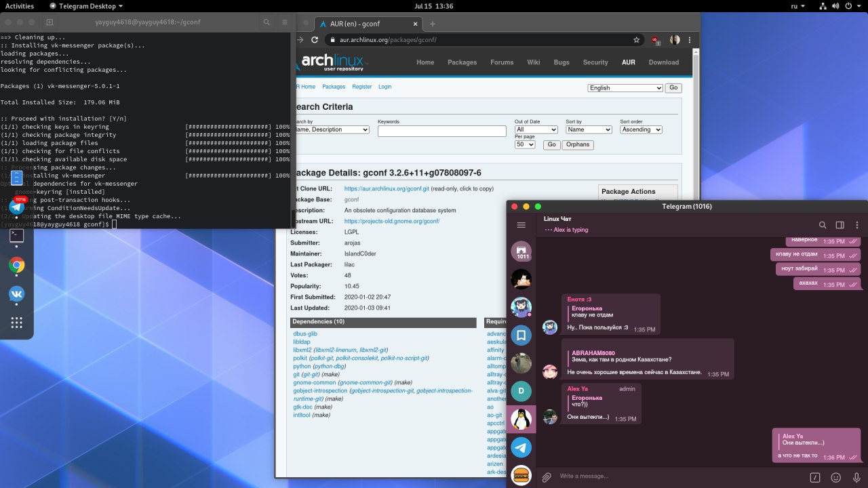
Task: Open Telegram from the dock
Action: [x=17, y=206]
